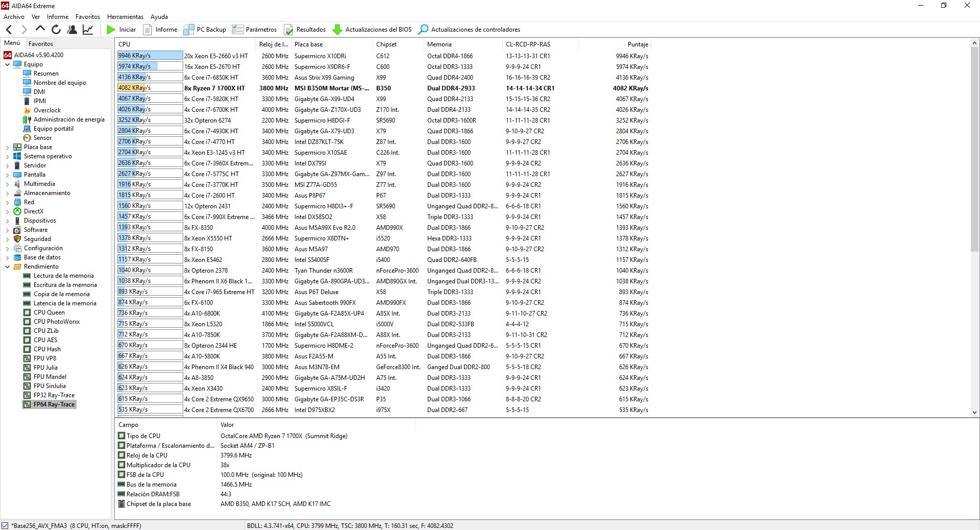Open the user/favorites toolbar icon
The width and height of the screenshot is (980, 530).
coord(72,30)
